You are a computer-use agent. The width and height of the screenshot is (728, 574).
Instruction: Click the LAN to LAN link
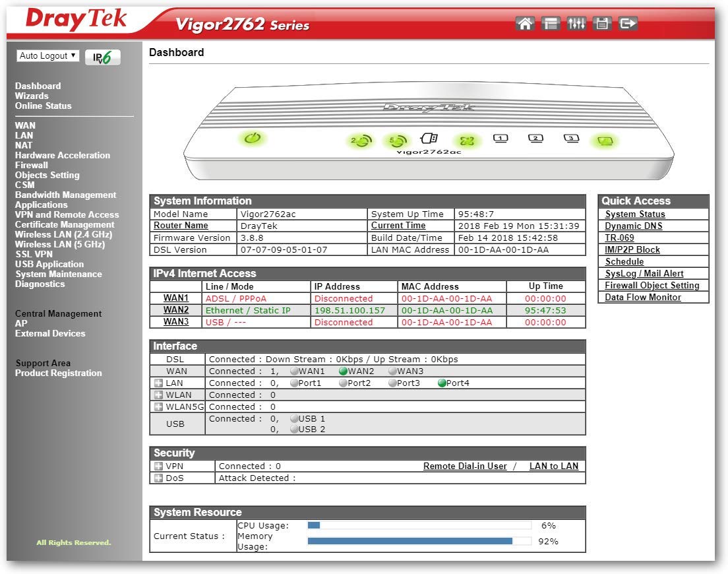coord(554,466)
